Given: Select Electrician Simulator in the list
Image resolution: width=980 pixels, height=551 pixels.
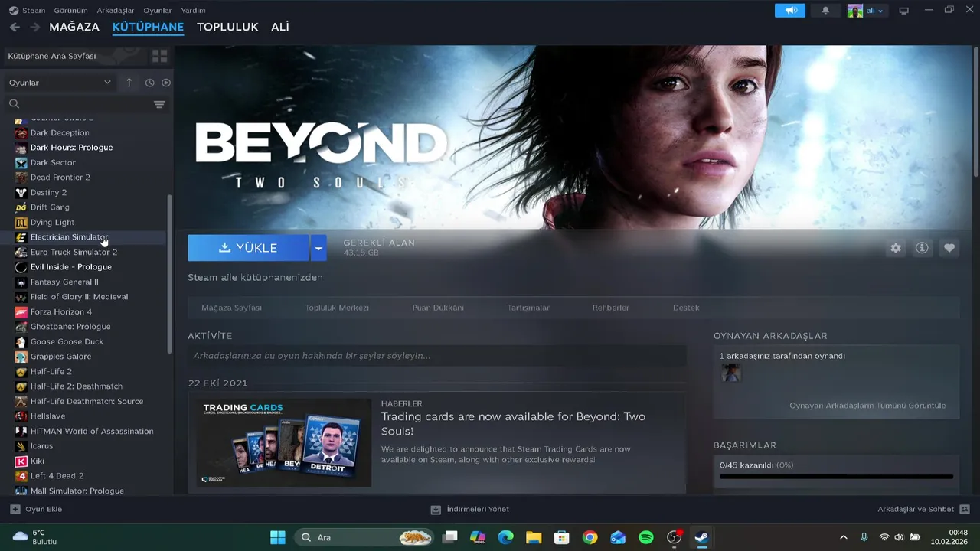Looking at the screenshot, I should click(69, 237).
